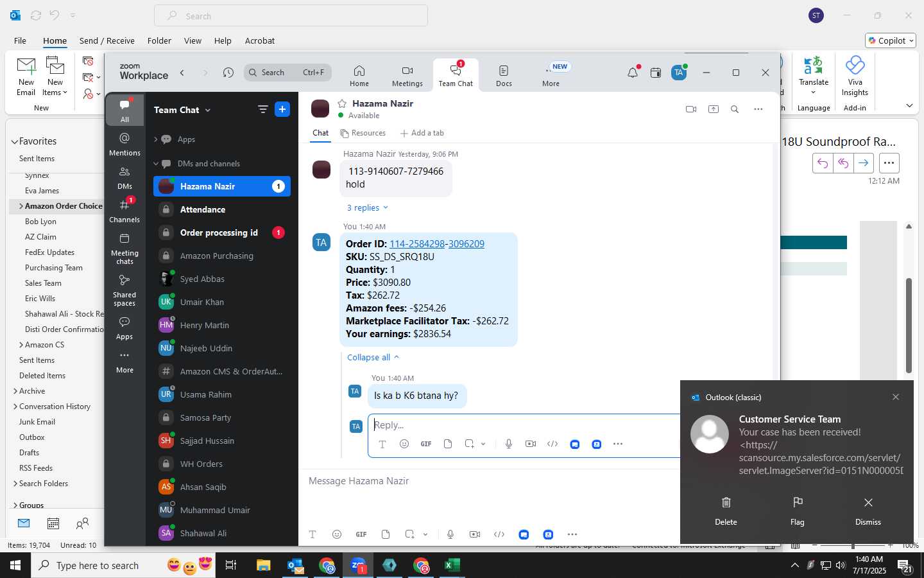
Task: Open Excel from Windows taskbar
Action: [x=452, y=565]
